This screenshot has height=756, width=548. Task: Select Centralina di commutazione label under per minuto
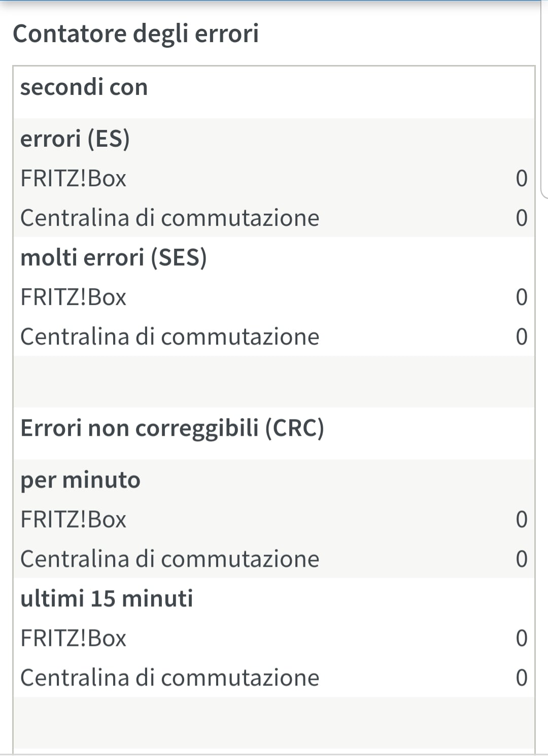click(169, 559)
